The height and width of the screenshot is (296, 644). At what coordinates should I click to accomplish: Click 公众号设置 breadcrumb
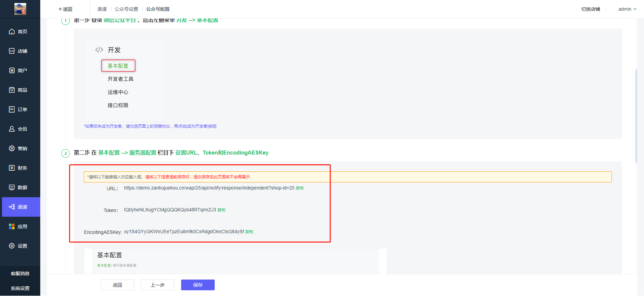click(126, 9)
